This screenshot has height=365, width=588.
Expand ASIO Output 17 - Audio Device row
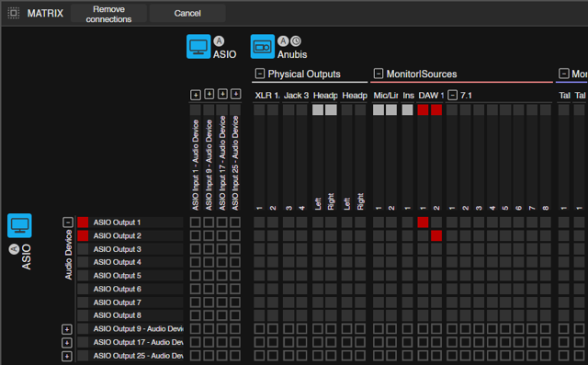(x=67, y=343)
